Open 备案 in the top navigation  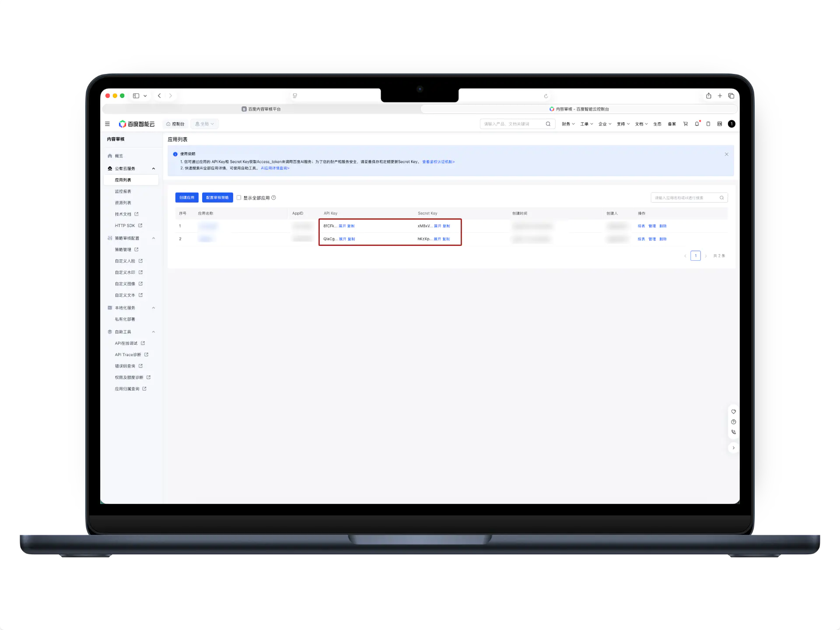(672, 124)
